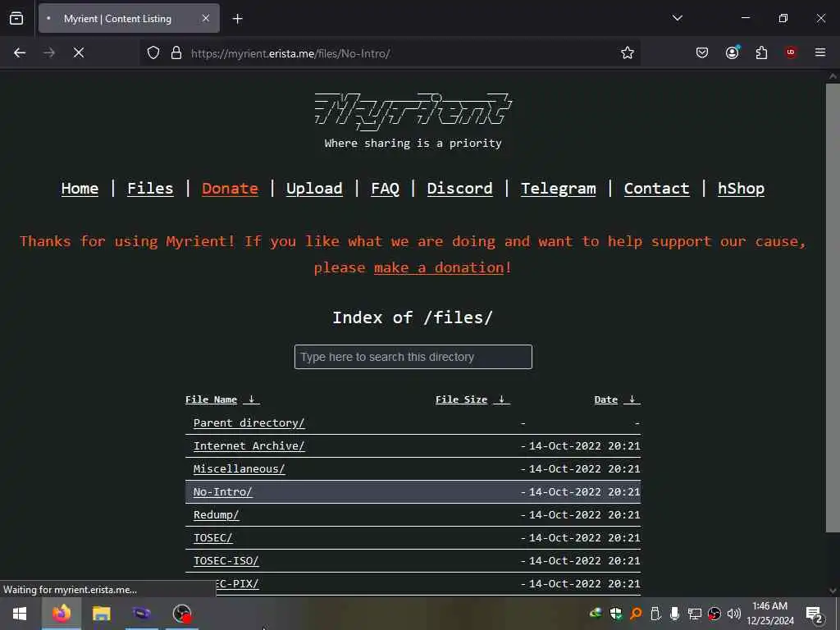Open volume speaker tray icon
The width and height of the screenshot is (840, 630).
coord(734,614)
